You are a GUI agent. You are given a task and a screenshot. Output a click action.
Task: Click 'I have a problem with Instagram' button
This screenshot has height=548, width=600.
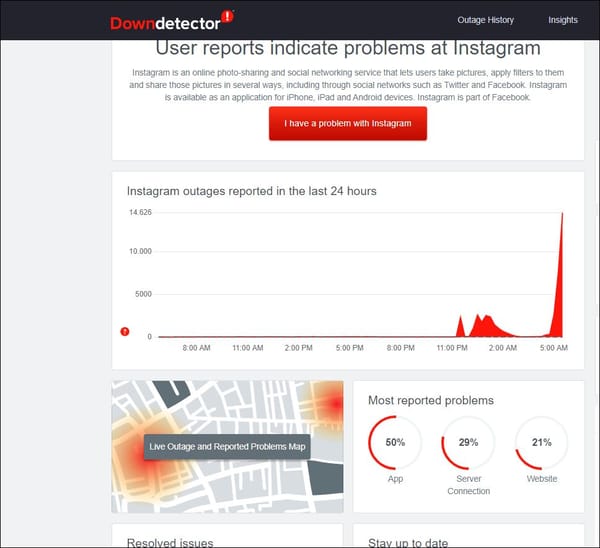point(348,123)
